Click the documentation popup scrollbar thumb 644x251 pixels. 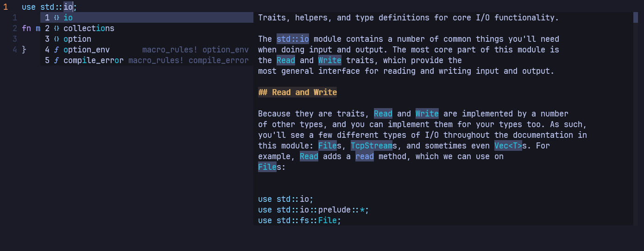(636, 18)
